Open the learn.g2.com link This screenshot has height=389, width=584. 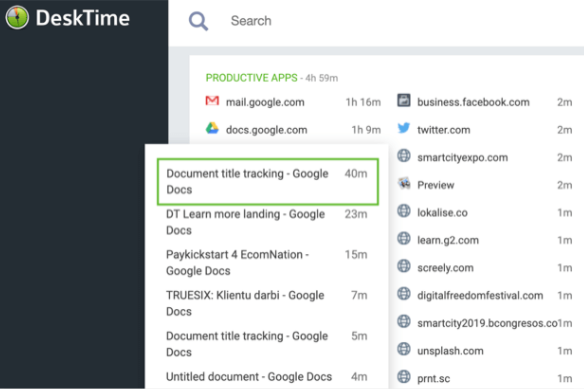(x=448, y=240)
